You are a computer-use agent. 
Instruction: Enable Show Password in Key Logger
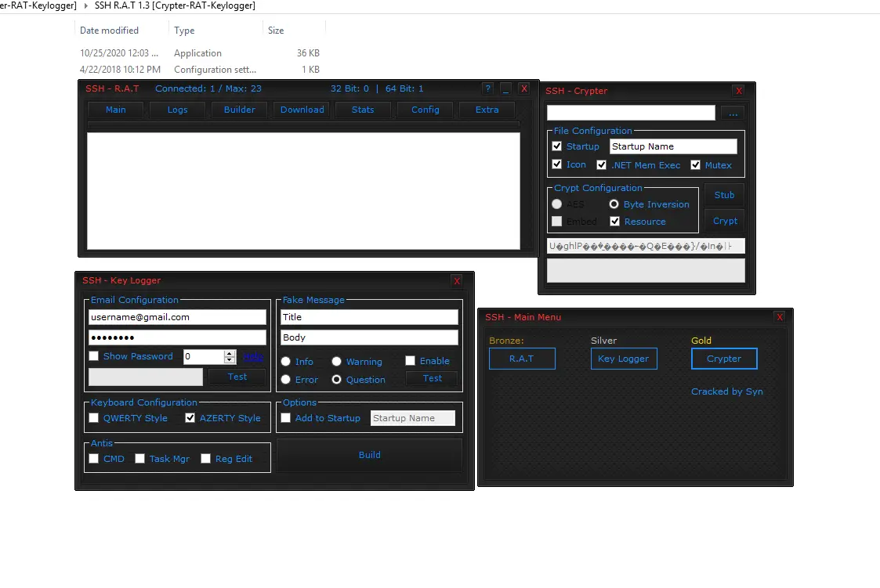point(93,356)
